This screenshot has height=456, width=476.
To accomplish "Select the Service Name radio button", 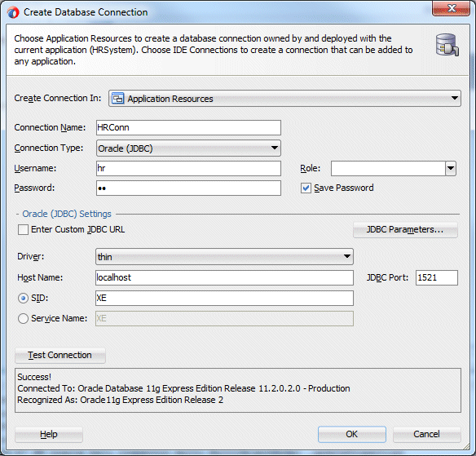I will 23,319.
